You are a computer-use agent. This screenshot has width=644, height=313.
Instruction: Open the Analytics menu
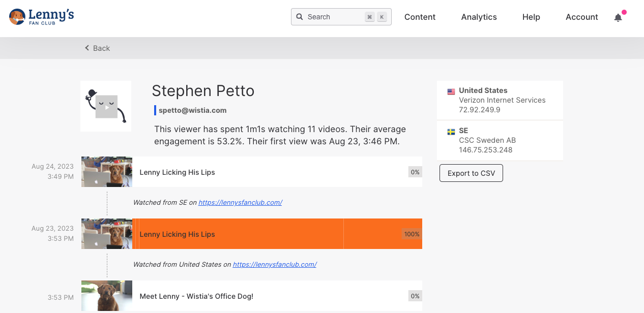point(479,17)
